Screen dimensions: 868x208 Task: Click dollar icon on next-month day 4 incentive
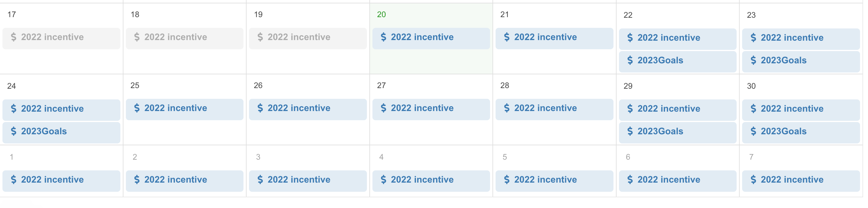pyautogui.click(x=383, y=180)
